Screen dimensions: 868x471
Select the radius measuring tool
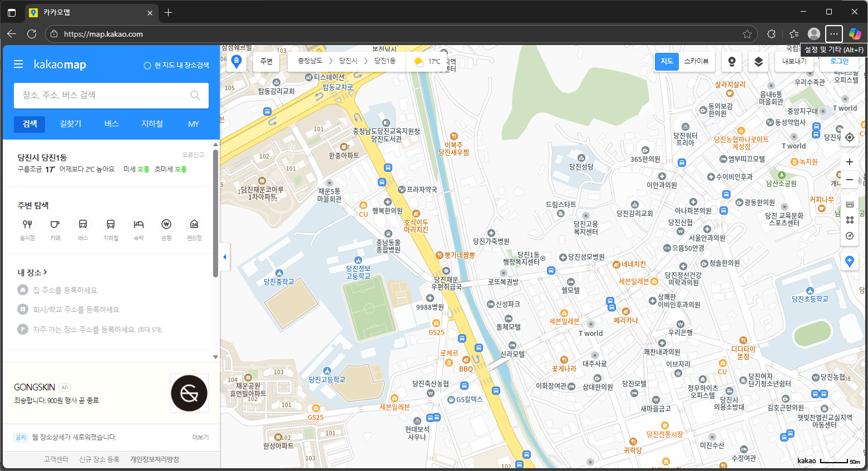pos(850,236)
